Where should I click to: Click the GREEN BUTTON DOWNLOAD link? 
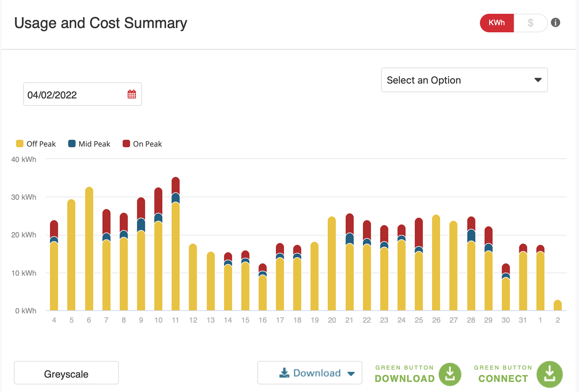404,374
